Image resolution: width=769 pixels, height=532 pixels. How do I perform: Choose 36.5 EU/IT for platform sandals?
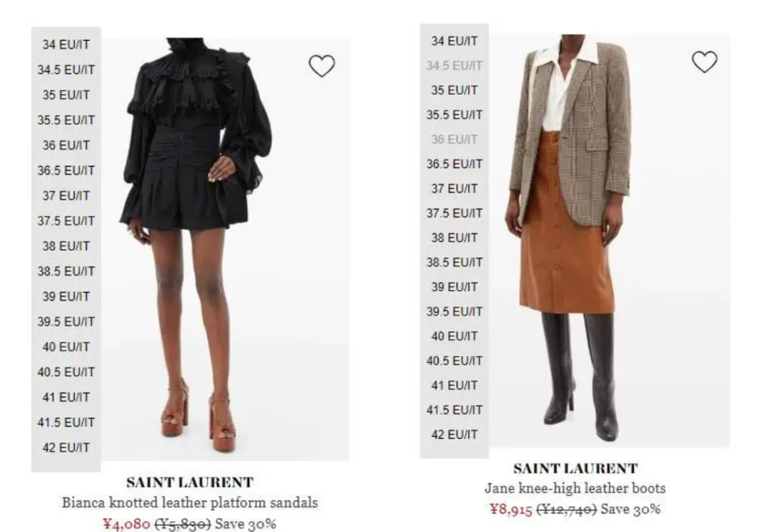pos(66,171)
